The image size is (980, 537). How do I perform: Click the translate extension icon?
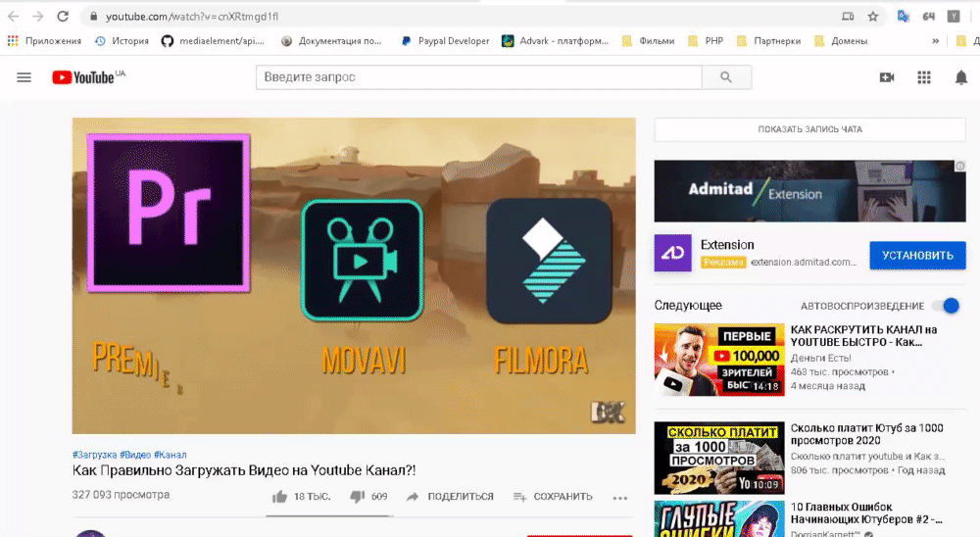[x=904, y=17]
